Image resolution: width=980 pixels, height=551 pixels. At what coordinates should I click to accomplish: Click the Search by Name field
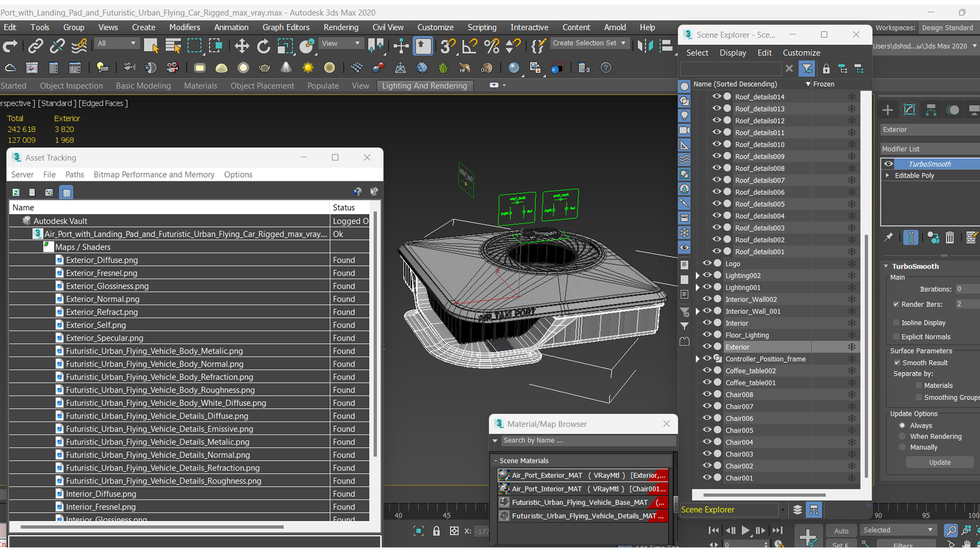pos(588,440)
